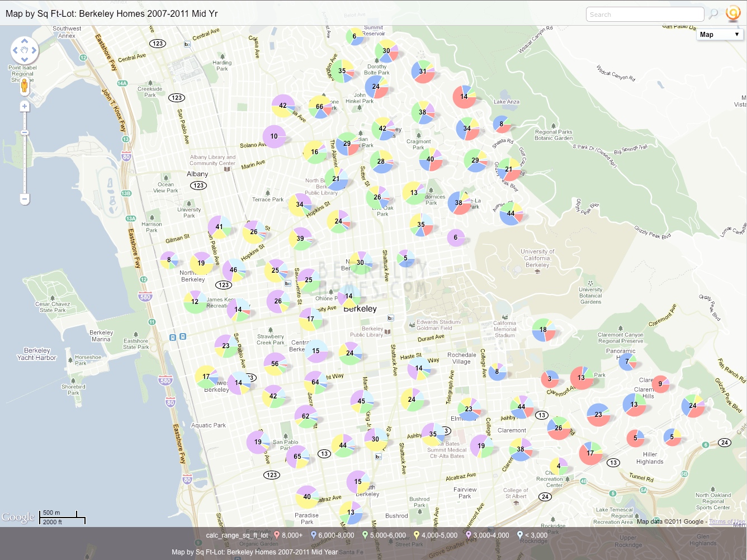Image resolution: width=747 pixels, height=560 pixels.
Task: Click the 'Cesar Chavez State Park' label
Action: point(53,307)
